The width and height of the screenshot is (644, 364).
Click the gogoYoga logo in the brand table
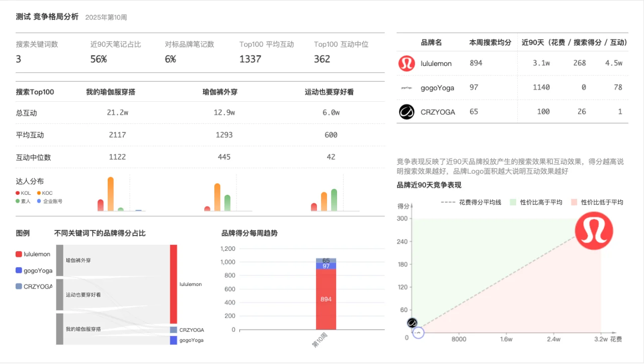[407, 87]
